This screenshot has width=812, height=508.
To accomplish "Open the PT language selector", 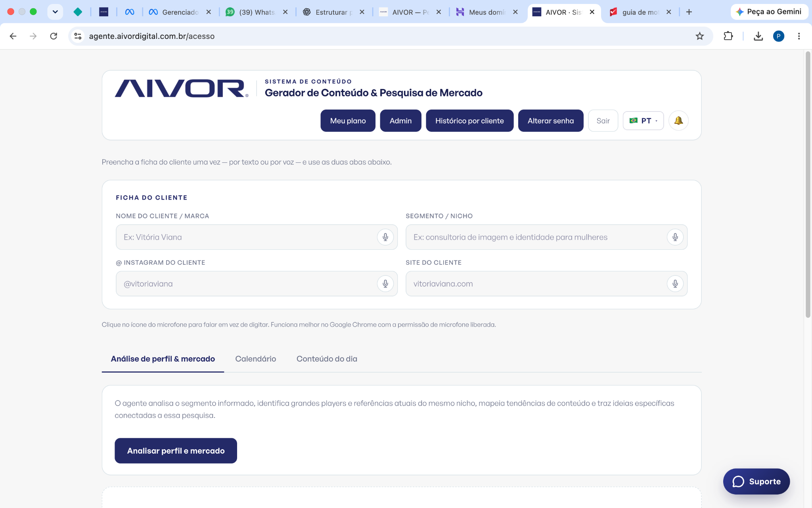I will (x=643, y=121).
